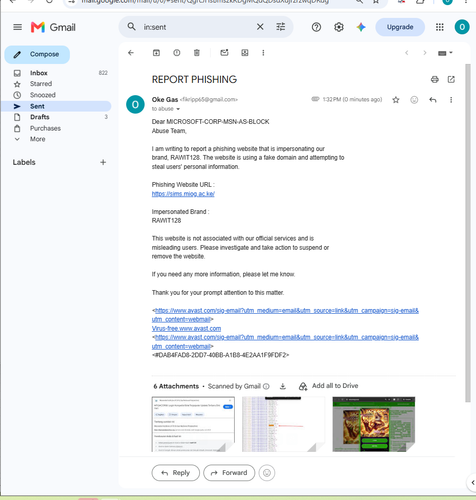Click the attachment paperclip icon in the header
Viewport: 476px width, 500px height.
tap(315, 99)
